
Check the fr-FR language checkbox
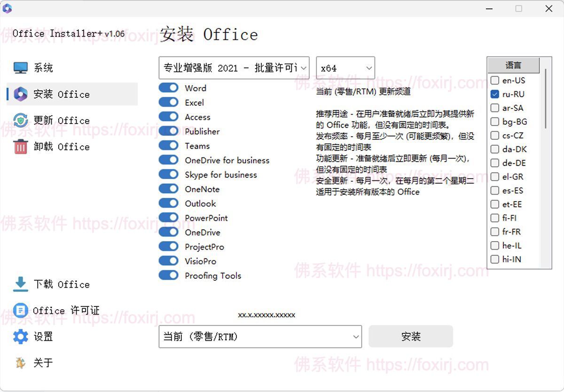[x=494, y=232]
